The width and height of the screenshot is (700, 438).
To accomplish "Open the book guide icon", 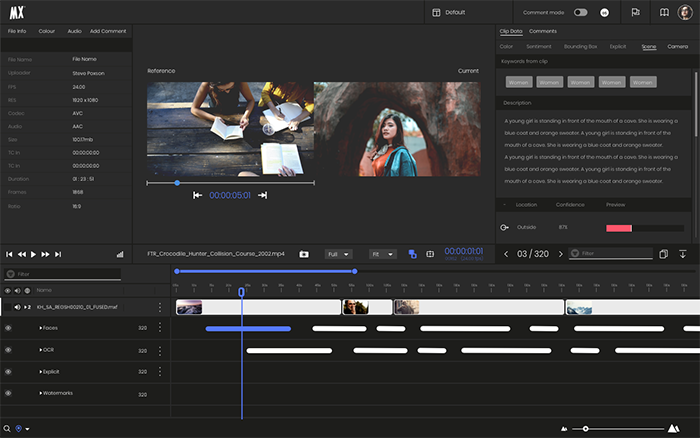I will point(663,12).
